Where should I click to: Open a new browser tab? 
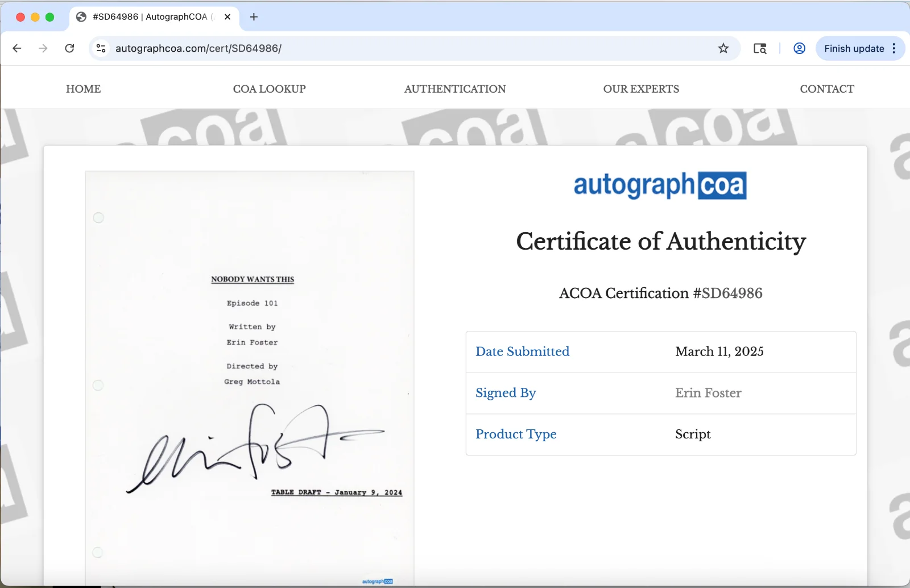[254, 17]
